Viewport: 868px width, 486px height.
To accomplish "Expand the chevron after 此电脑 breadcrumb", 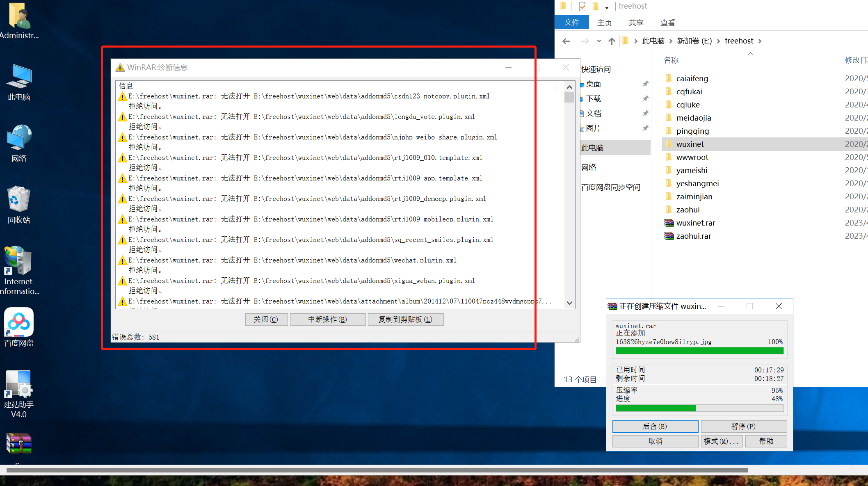I will [671, 41].
